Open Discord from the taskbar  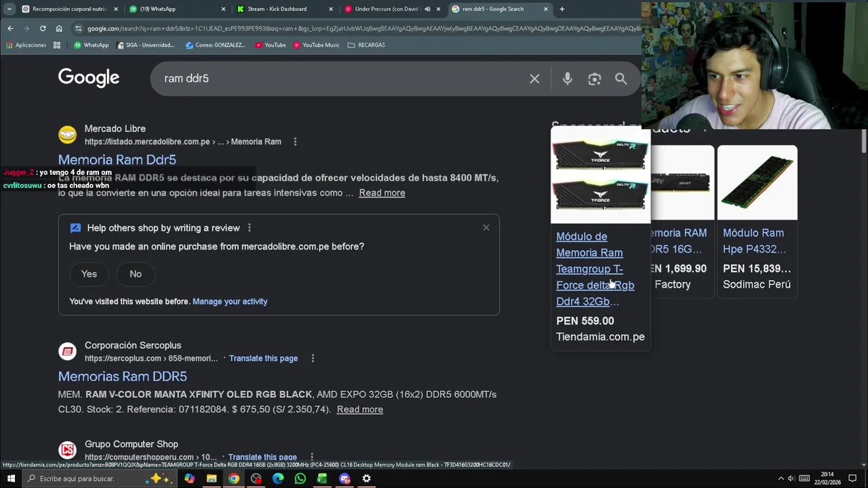point(344,479)
